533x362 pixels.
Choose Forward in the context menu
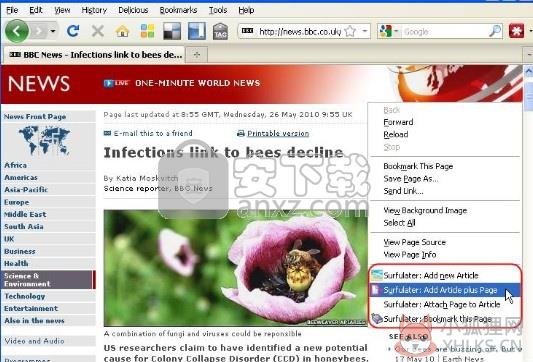tap(398, 122)
